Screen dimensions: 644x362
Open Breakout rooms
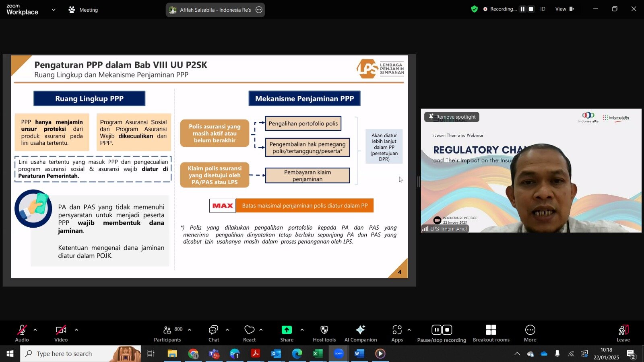tap(491, 333)
